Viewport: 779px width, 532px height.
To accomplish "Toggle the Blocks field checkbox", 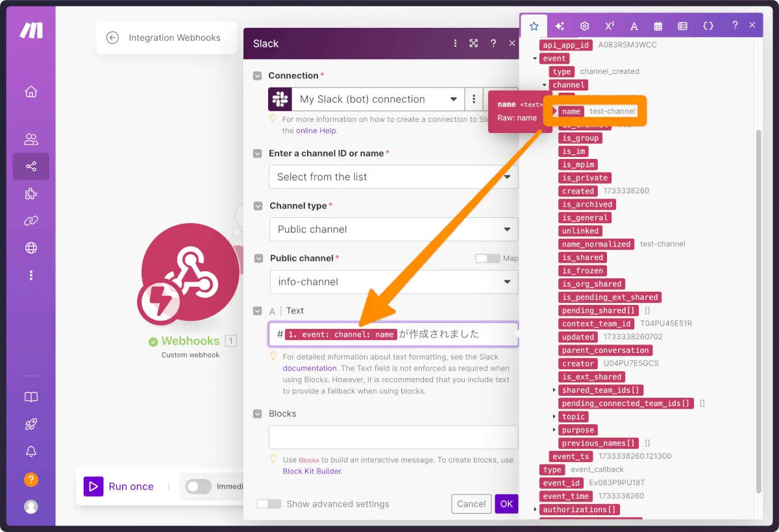I will [258, 414].
